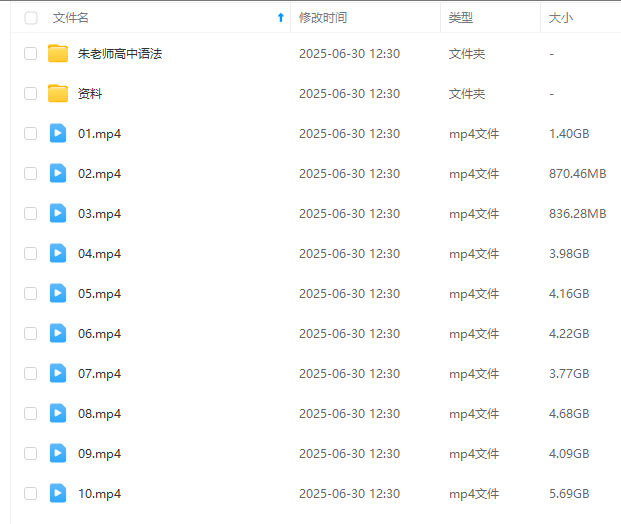The width and height of the screenshot is (621, 524).
Task: Select the checkbox for 01.mp4
Action: coord(30,133)
